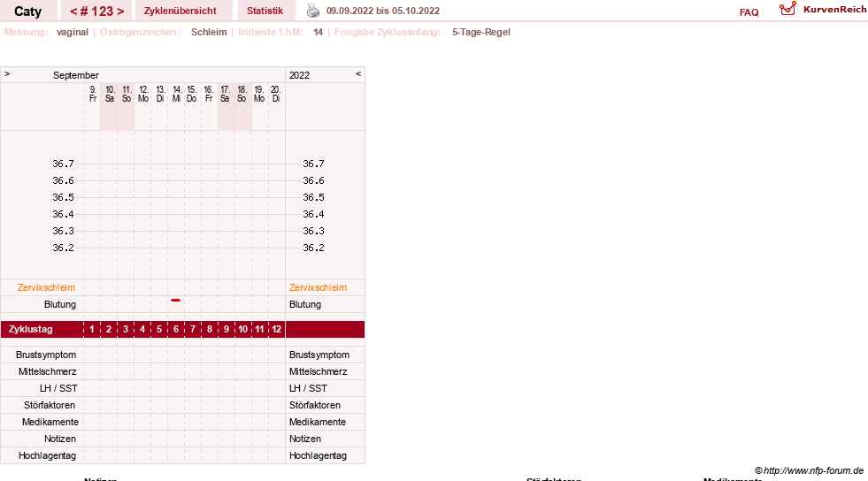868x481 pixels.
Task: Click the '>' arrow left of September
Action: (7, 73)
